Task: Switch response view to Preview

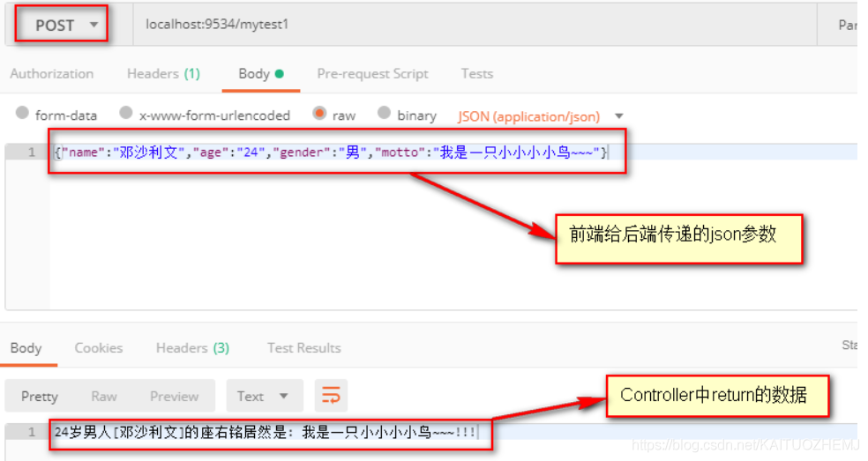Action: point(174,397)
